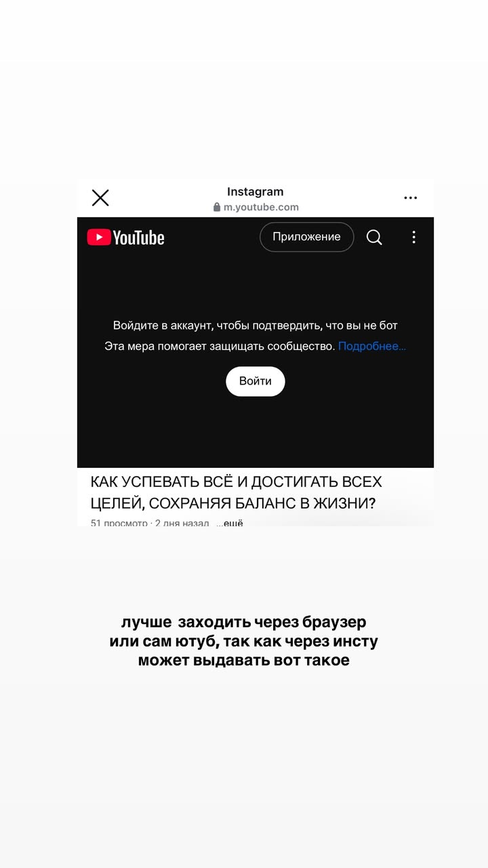The image size is (488, 868).
Task: Open YouTube search with the magnifier icon
Action: click(x=374, y=237)
